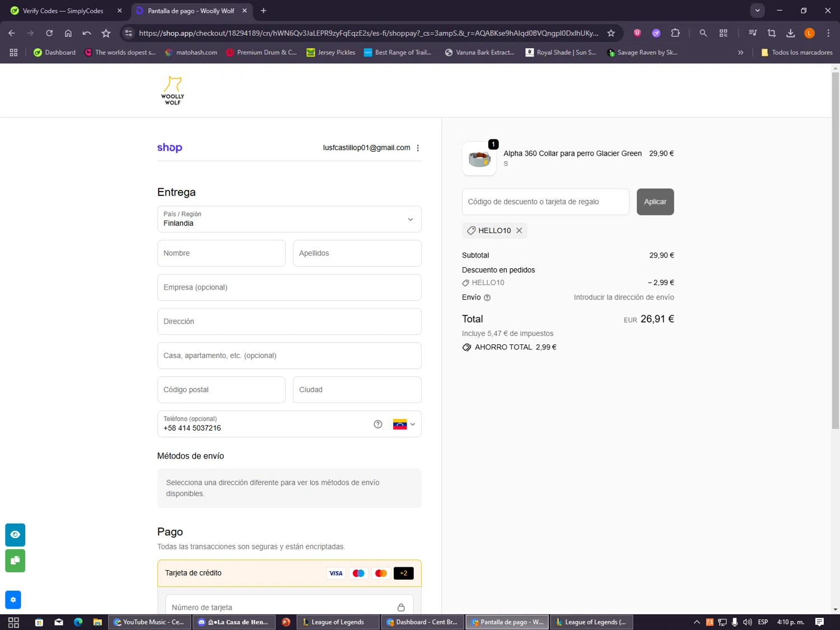Open the orange profile avatar

809,33
